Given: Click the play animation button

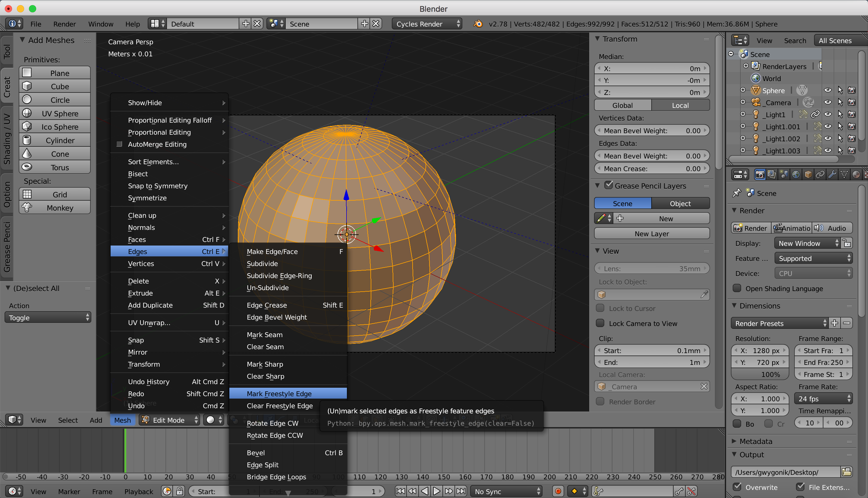Looking at the screenshot, I should tap(436, 491).
